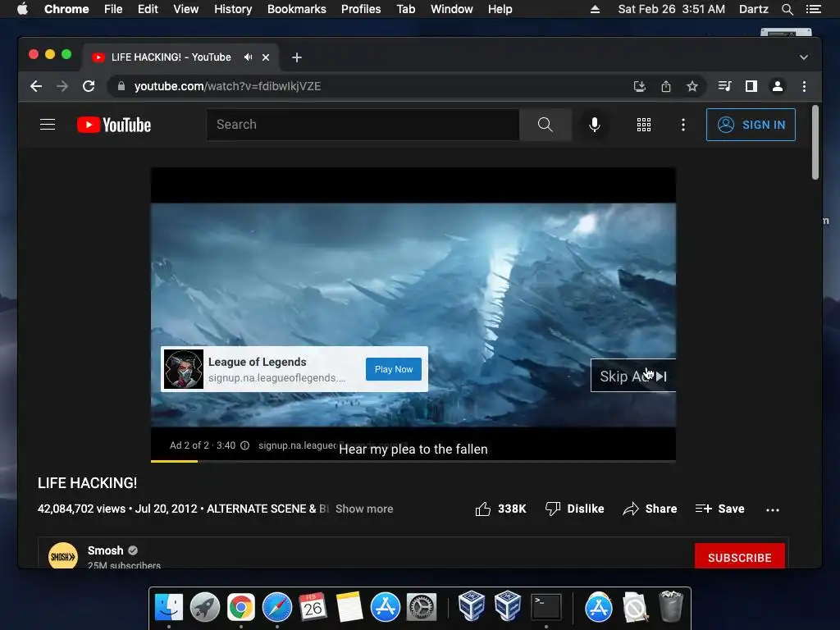Viewport: 840px width, 630px height.
Task: Expand the tab search chevron
Action: point(803,57)
